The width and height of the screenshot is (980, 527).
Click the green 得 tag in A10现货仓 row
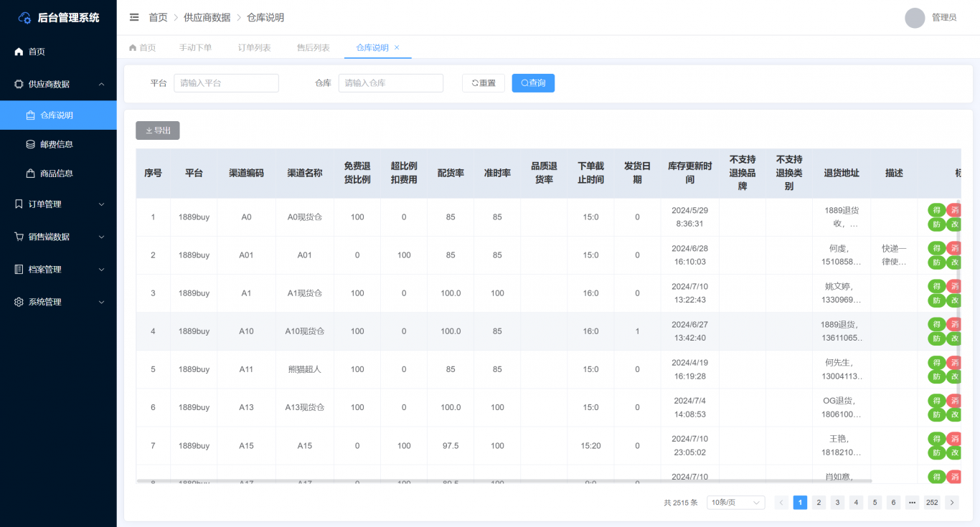click(936, 324)
